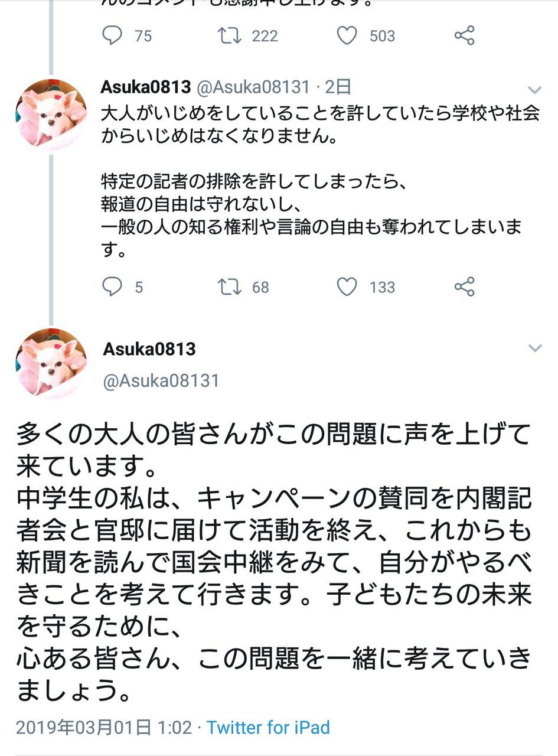Share the tweet with 503 likes
558x756 pixels.
[465, 35]
